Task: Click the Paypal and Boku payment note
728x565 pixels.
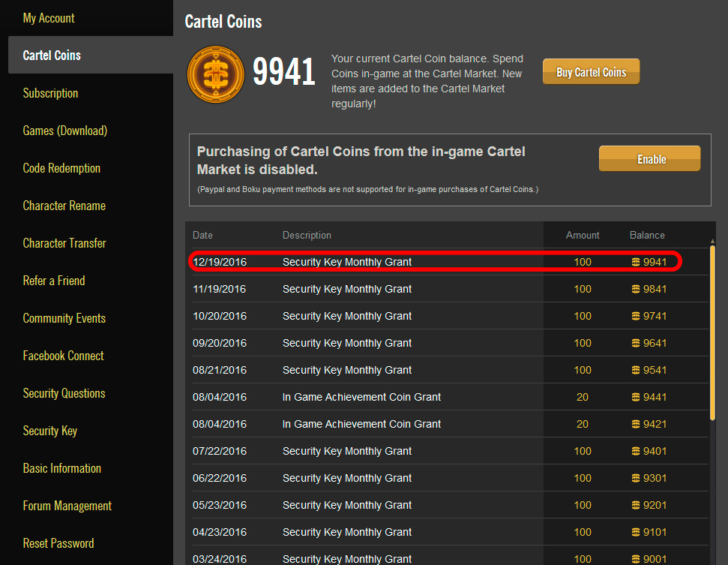Action: [x=367, y=189]
